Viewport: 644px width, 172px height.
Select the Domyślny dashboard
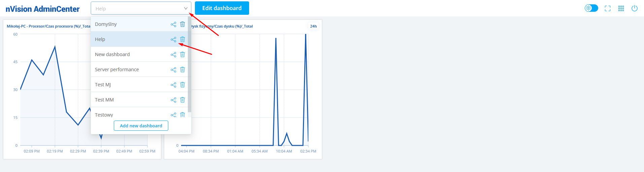point(106,24)
